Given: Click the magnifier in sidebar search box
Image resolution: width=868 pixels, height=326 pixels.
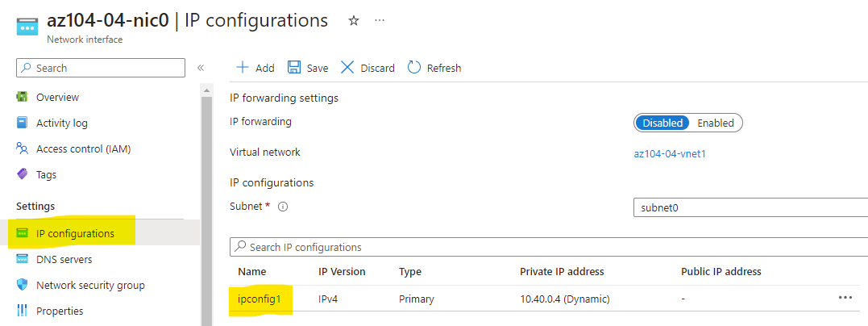Looking at the screenshot, I should pyautogui.click(x=26, y=69).
